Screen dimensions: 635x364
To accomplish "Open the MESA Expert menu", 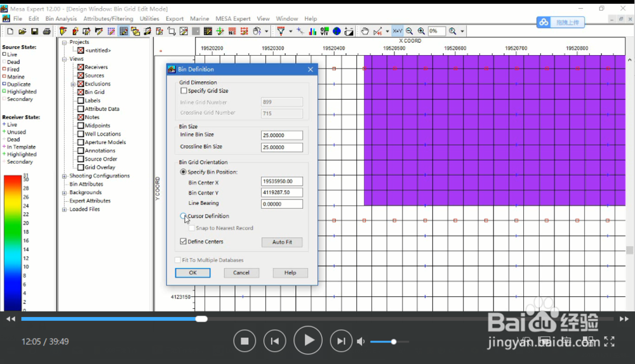I will 233,18.
